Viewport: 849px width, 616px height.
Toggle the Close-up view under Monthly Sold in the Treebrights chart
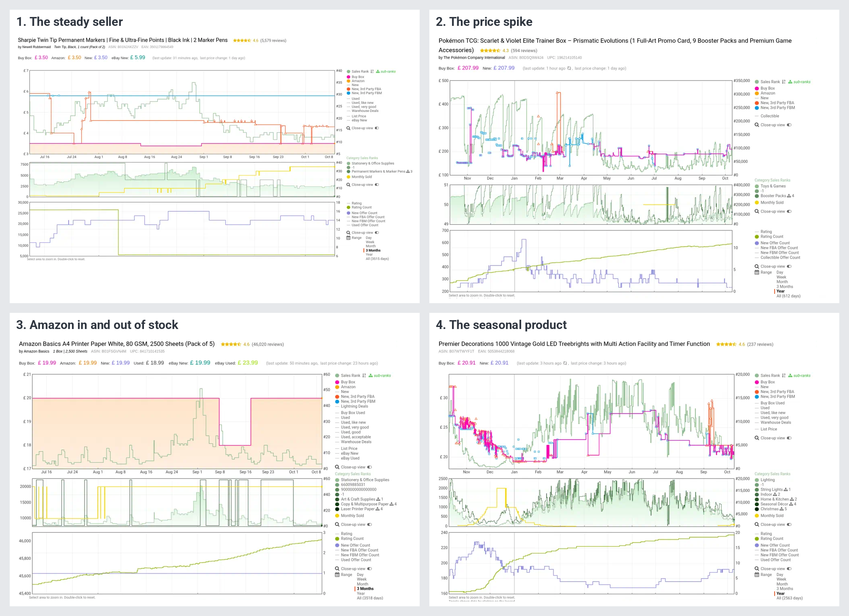click(789, 525)
